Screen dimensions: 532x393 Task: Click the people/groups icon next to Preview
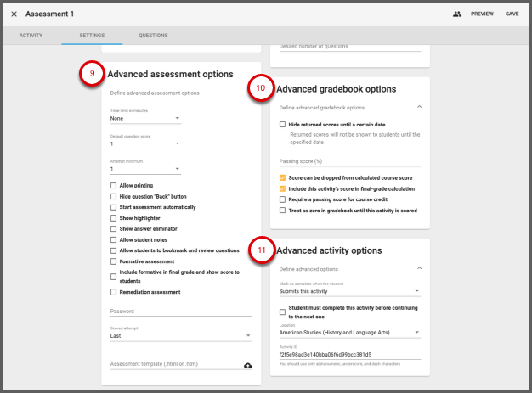click(x=457, y=14)
